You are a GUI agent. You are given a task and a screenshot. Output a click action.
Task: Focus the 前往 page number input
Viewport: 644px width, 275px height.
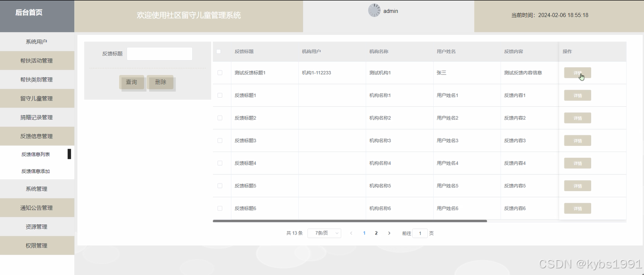(x=420, y=233)
